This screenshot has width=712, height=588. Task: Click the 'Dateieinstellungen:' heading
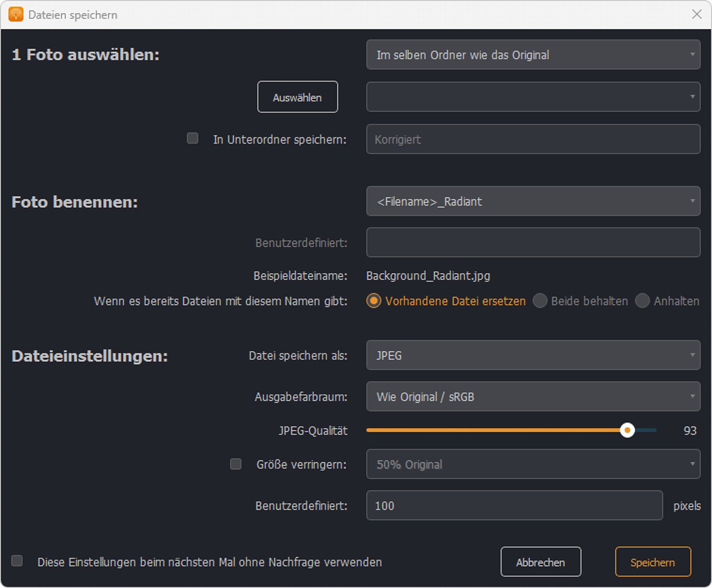coord(90,356)
